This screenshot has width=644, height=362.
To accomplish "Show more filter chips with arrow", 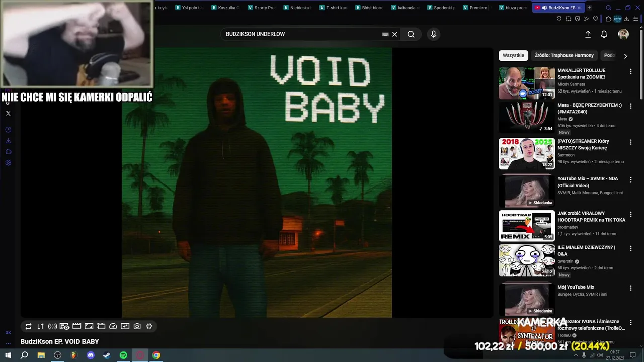I will 625,56.
